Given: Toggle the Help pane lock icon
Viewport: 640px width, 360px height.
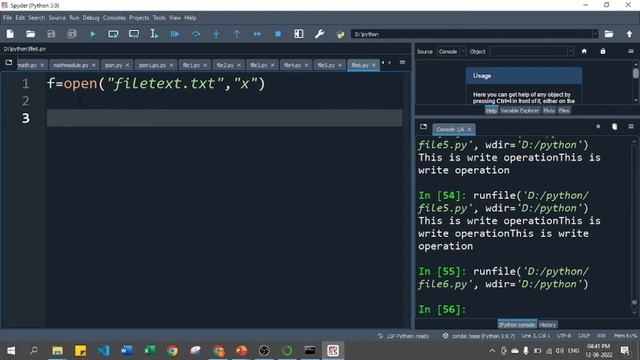Looking at the screenshot, I should [x=603, y=51].
